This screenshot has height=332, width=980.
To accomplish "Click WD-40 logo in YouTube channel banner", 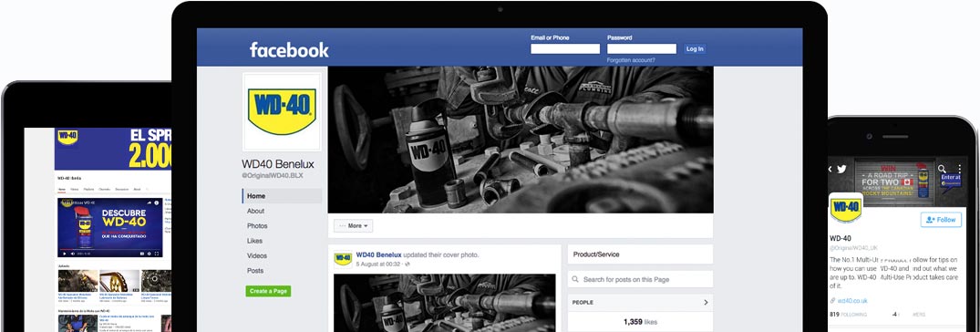I will click(x=67, y=137).
